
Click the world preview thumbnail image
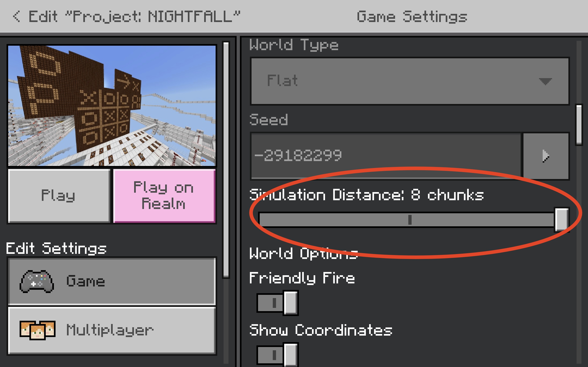pyautogui.click(x=112, y=106)
